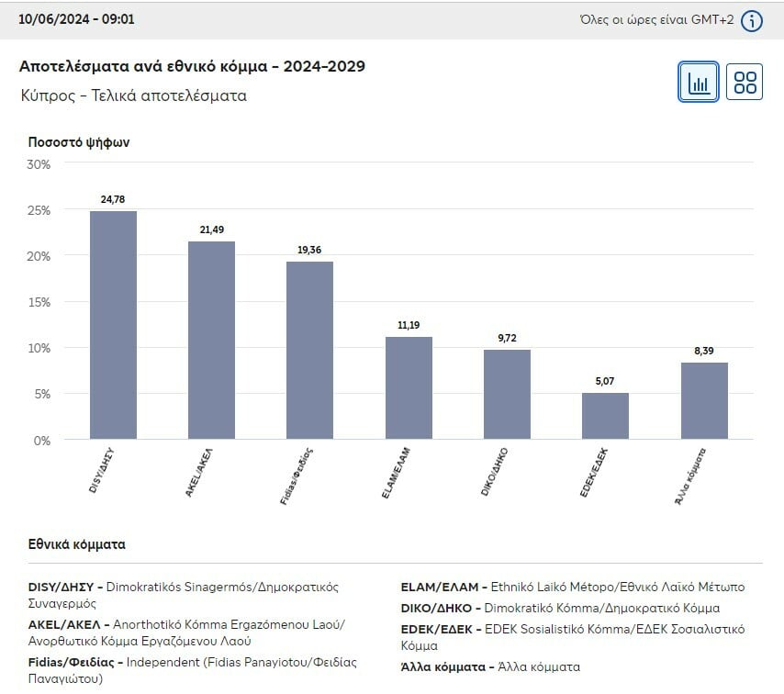Screen dimensions: 784x694
Task: Click the 8,39 value label
Action: pos(704,351)
